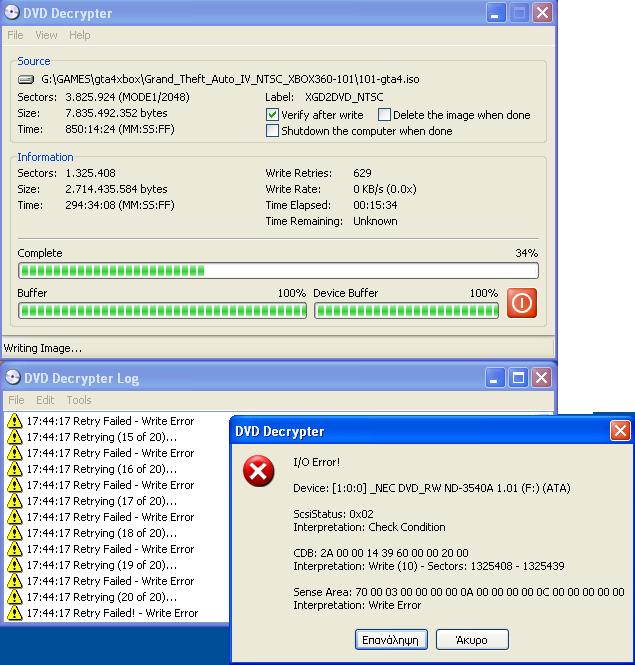Click the red abort/stop button
635x665 pixels.
point(521,303)
